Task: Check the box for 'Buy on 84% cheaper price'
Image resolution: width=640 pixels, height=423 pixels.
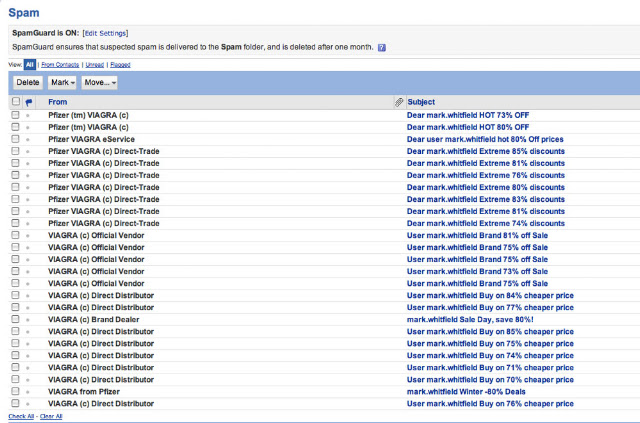Action: (16, 295)
